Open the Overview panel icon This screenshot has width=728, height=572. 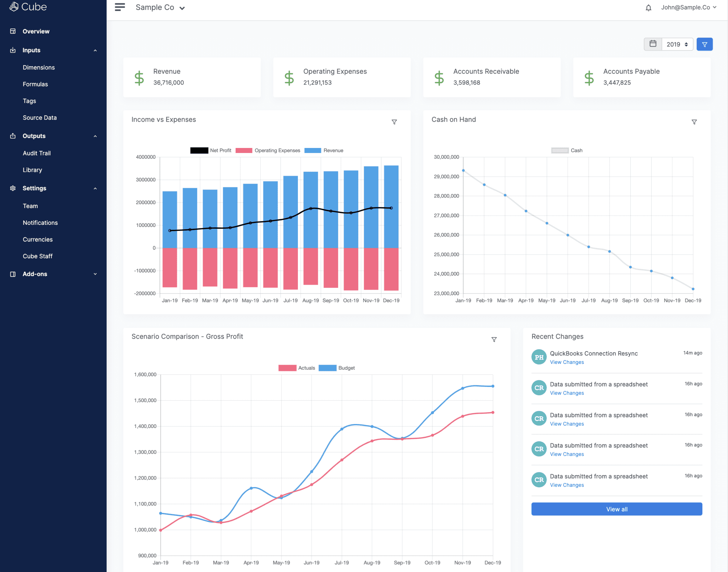tap(13, 31)
